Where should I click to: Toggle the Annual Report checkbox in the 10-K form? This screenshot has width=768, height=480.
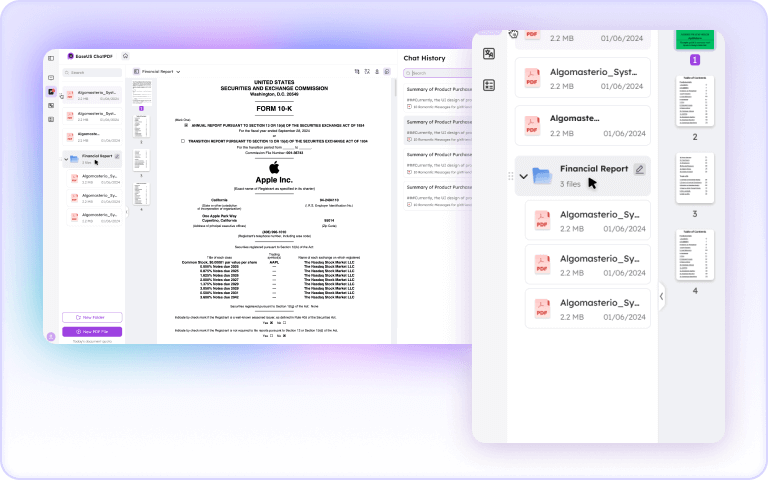pos(186,125)
